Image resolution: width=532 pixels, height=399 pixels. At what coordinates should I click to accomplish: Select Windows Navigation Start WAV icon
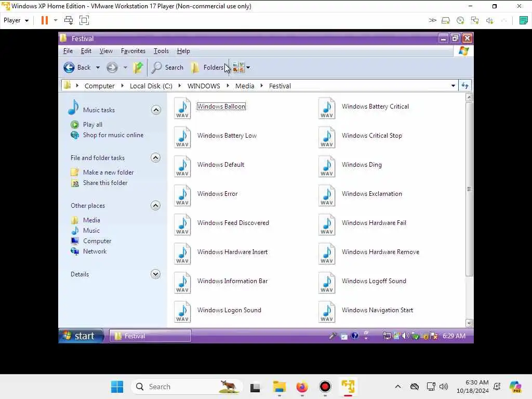[327, 312]
